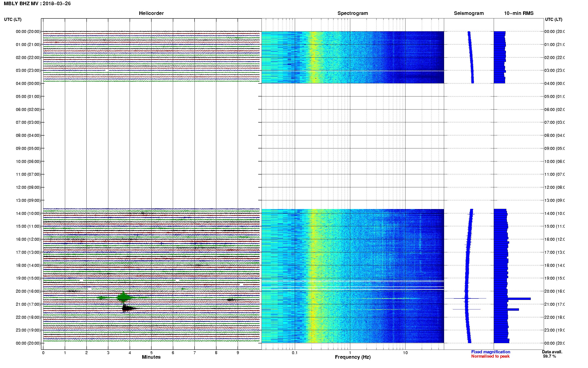This screenshot has height=368, width=588.
Task: Click the right-side '14:00 (10:0' time label
Action: 555,213
